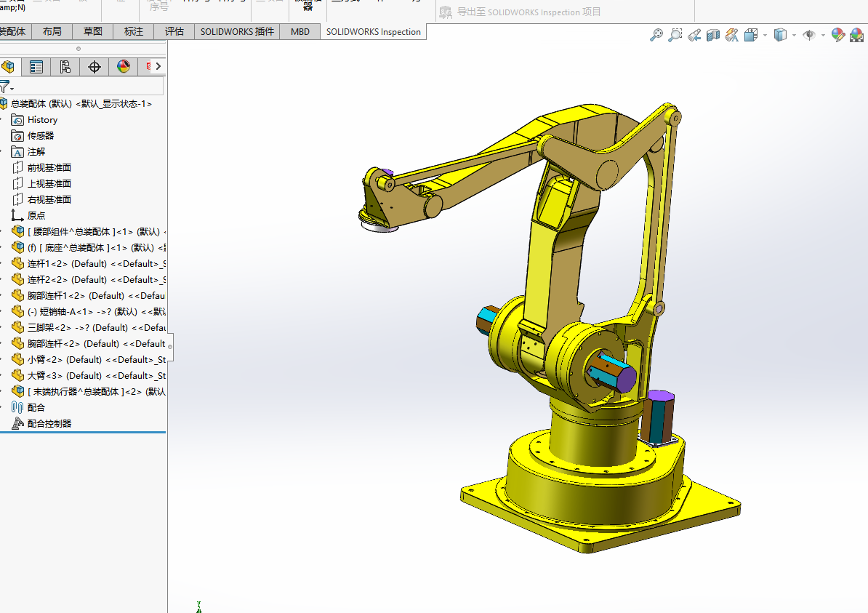Click 导出至 SOLIDWORKS Inspection 项目 button
This screenshot has width=868, height=613.
click(520, 12)
